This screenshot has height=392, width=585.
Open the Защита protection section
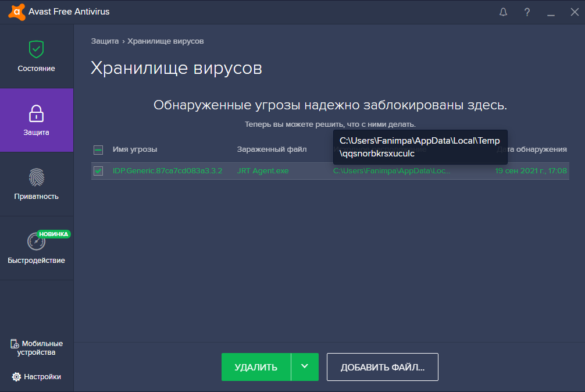37,120
